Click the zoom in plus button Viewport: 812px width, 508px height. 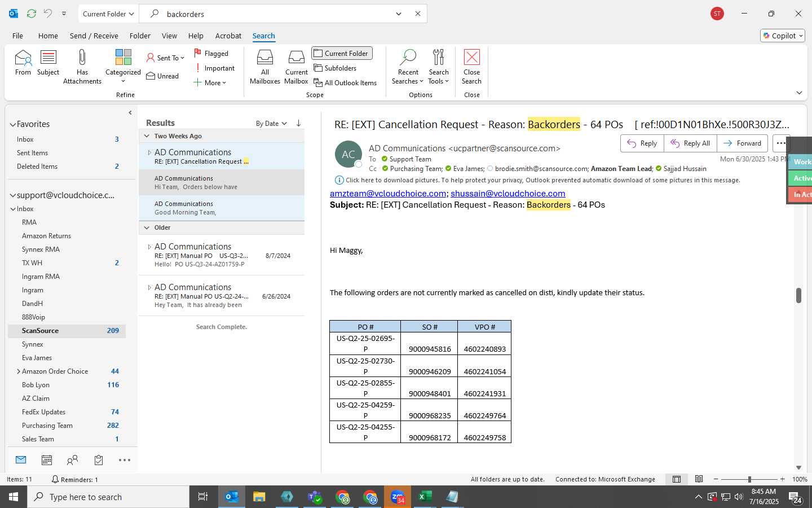[x=782, y=479]
